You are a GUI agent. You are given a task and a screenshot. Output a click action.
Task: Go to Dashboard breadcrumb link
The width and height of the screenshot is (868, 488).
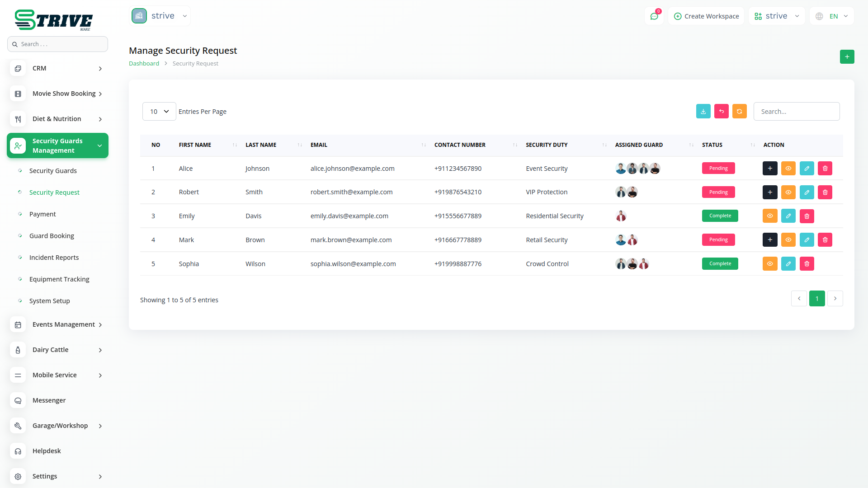click(x=144, y=64)
